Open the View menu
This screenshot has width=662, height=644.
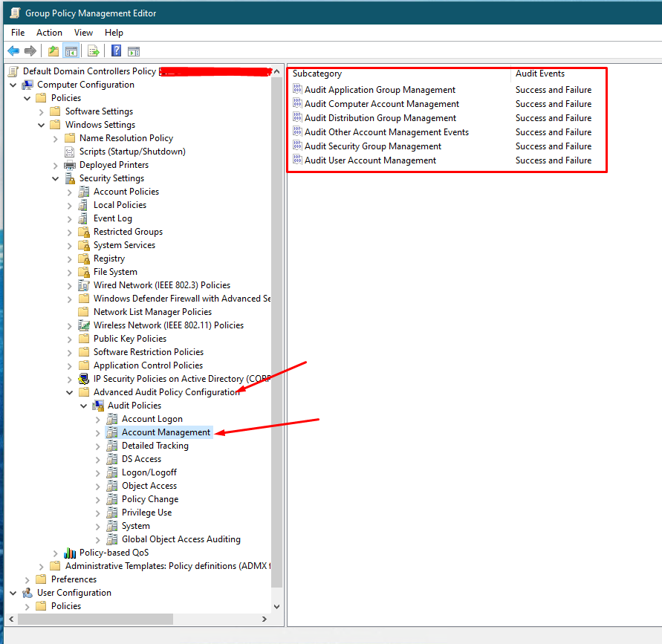point(83,33)
